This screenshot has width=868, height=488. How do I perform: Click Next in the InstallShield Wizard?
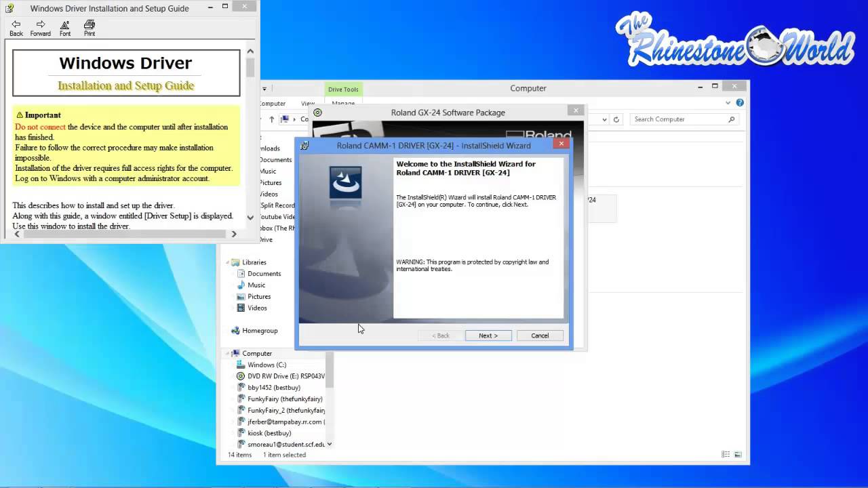(x=488, y=335)
